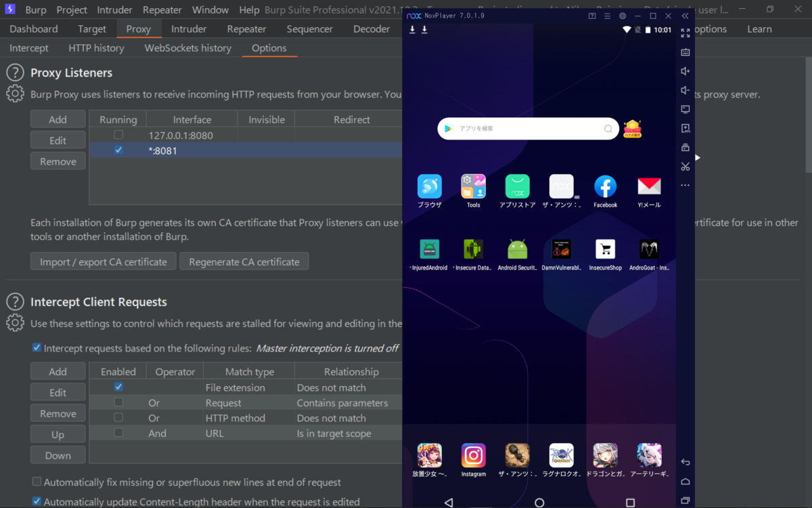This screenshot has width=812, height=508.
Task: Click Edit button in Intercept Client Requests
Action: pyautogui.click(x=58, y=392)
